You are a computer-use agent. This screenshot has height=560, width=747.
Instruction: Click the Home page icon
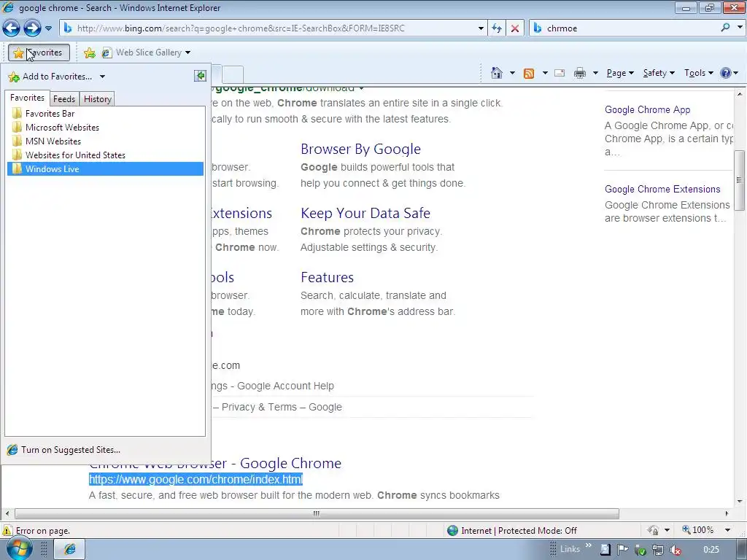coord(496,73)
